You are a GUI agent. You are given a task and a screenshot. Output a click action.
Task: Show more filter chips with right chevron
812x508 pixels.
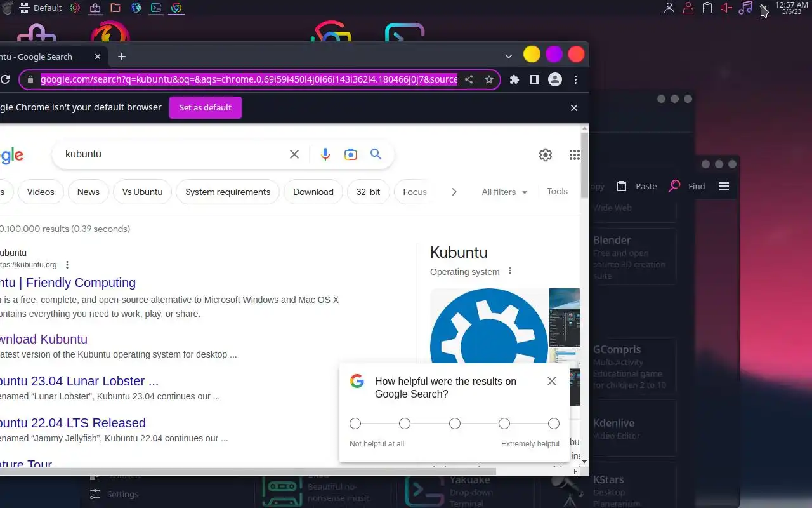[454, 192]
